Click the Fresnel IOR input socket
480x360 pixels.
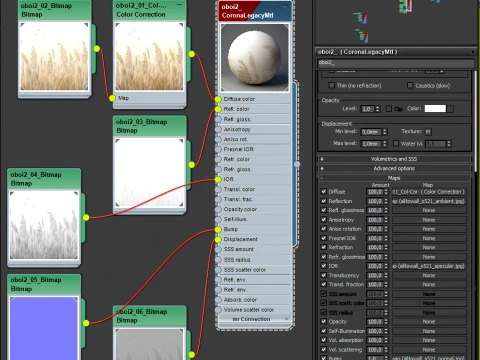point(218,149)
